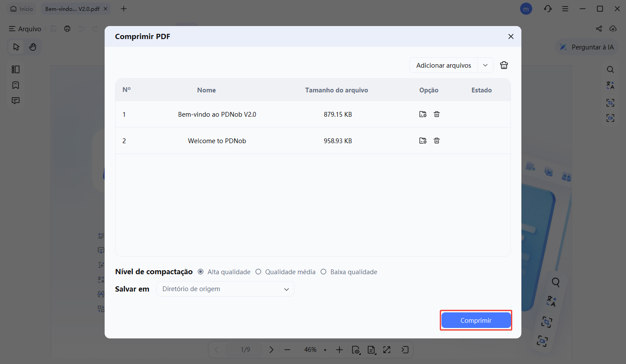Image resolution: width=626 pixels, height=364 pixels.
Task: Click the user avatar icon
Action: click(x=526, y=9)
